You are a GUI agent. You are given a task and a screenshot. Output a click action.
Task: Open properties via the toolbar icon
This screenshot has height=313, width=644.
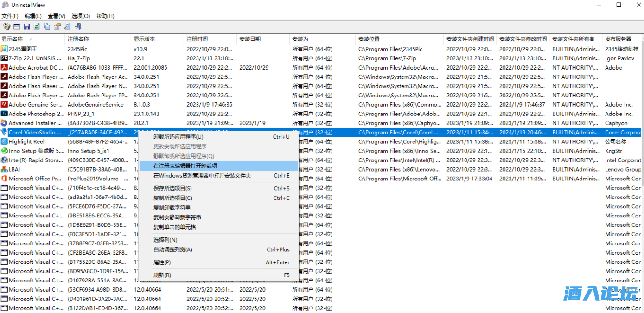pyautogui.click(x=57, y=26)
